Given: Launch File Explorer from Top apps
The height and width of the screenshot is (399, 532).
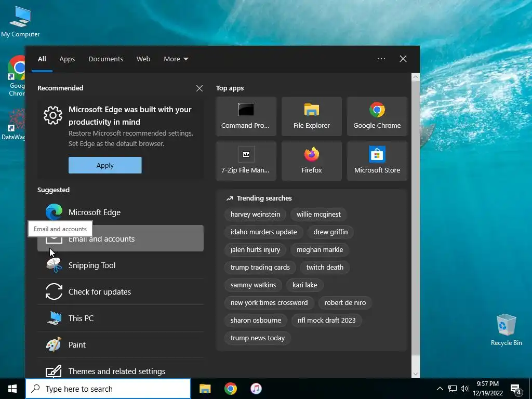Looking at the screenshot, I should tap(312, 116).
